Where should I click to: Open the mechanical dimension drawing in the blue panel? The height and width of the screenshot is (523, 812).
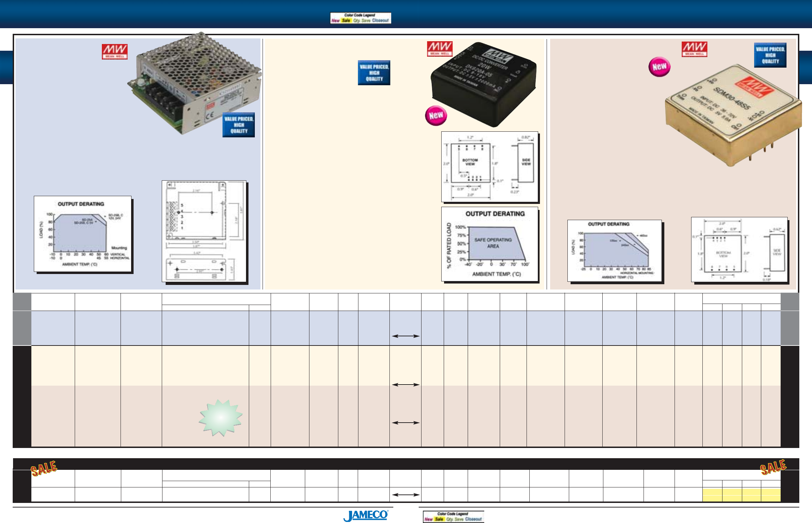click(204, 231)
